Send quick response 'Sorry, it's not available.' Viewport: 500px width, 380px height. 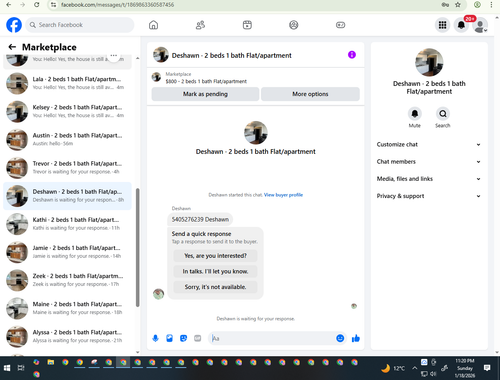pos(215,287)
